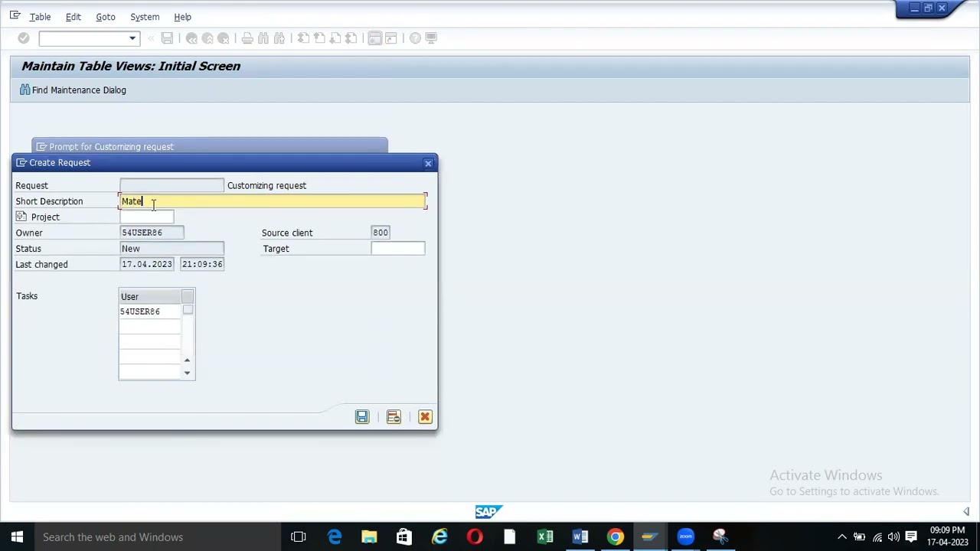Click the Next Page toolbar icon
The height and width of the screenshot is (551, 980).
335,38
